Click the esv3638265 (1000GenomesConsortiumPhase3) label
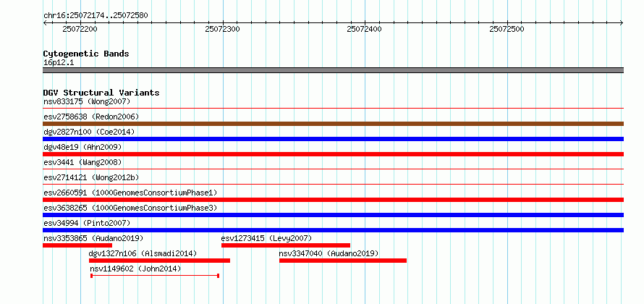This screenshot has height=304, width=644. pyautogui.click(x=130, y=208)
